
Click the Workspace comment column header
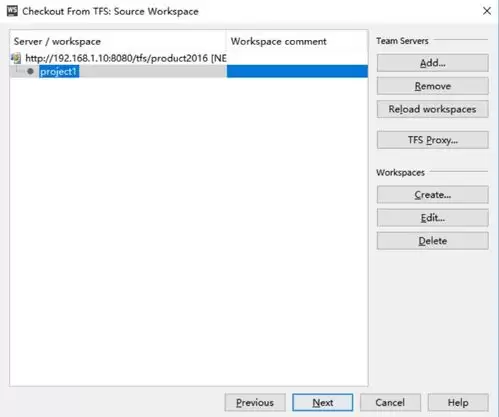tap(279, 41)
